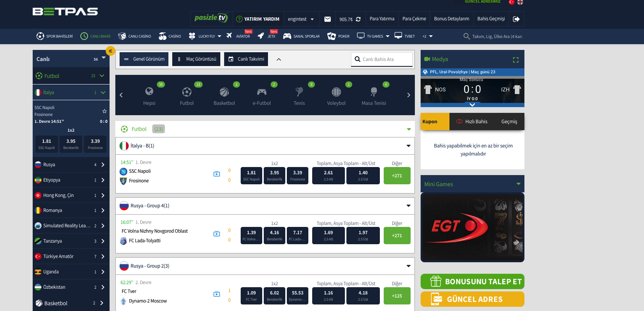Open the messages envelope icon
The height and width of the screenshot is (311, 644).
point(328,19)
